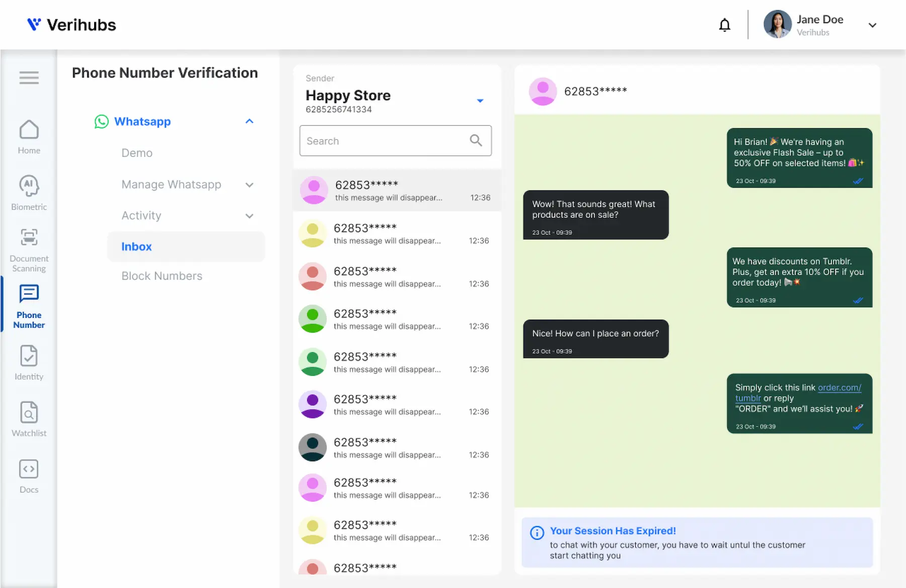Expand the Activity submenu

[x=249, y=216]
